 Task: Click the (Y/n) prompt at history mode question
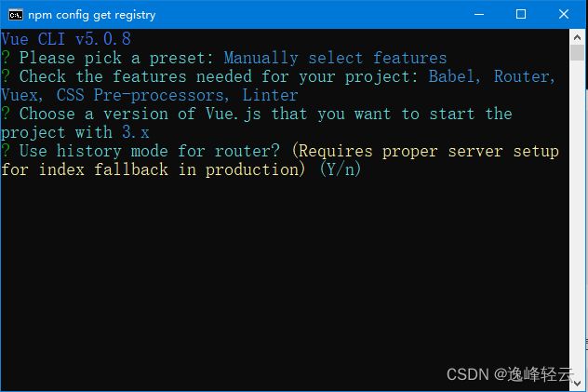[341, 169]
